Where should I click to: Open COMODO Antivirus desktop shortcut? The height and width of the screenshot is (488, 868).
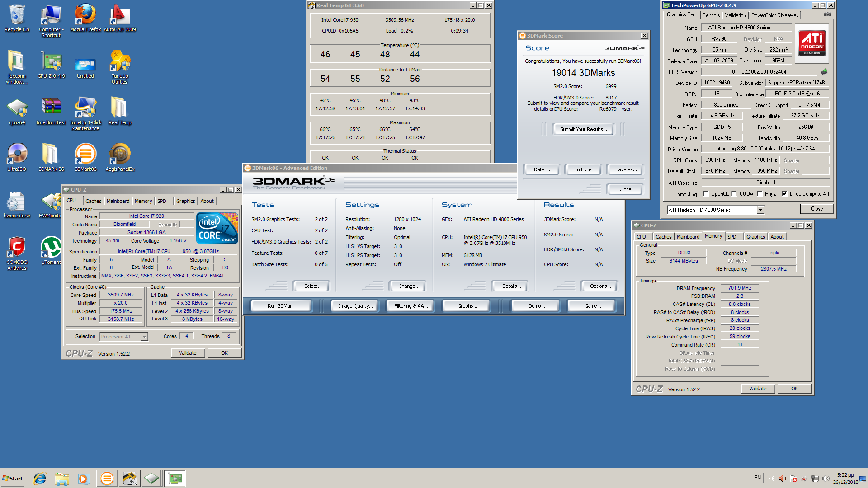pos(17,253)
